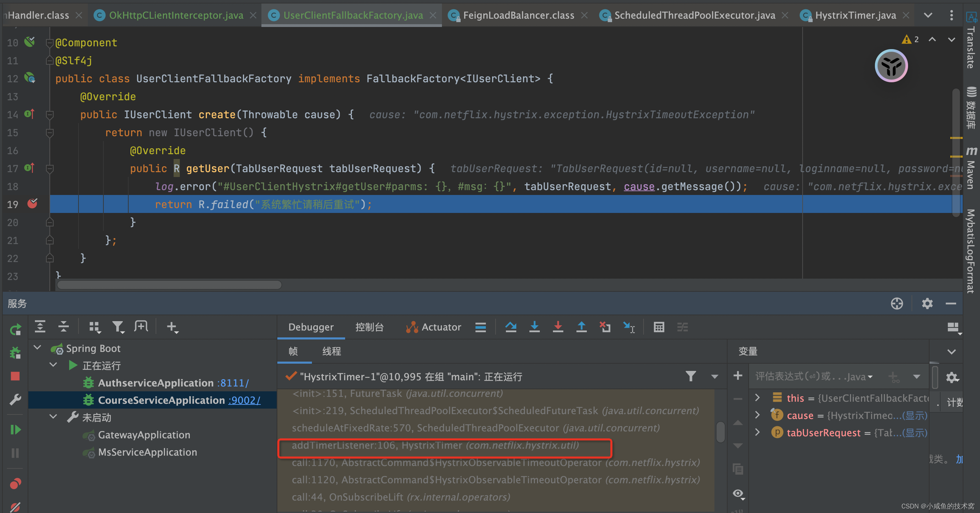
Task: Open wrench settings icon in services sidebar
Action: pos(15,399)
